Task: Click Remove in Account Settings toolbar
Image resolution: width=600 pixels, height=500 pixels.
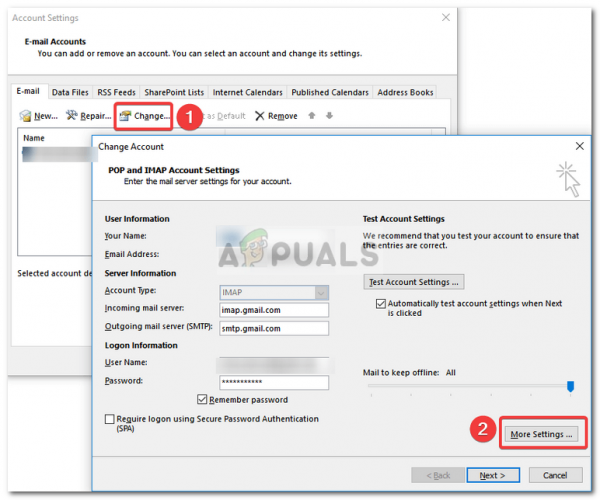Action: coord(276,116)
